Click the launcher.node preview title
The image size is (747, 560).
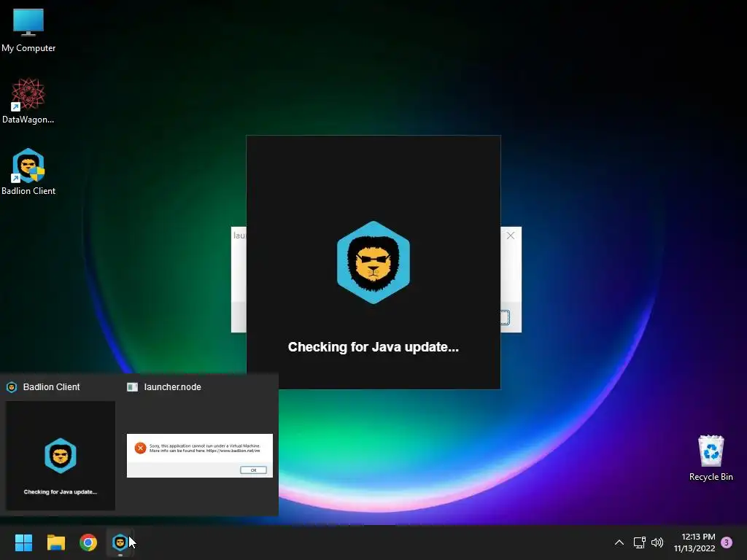(172, 387)
